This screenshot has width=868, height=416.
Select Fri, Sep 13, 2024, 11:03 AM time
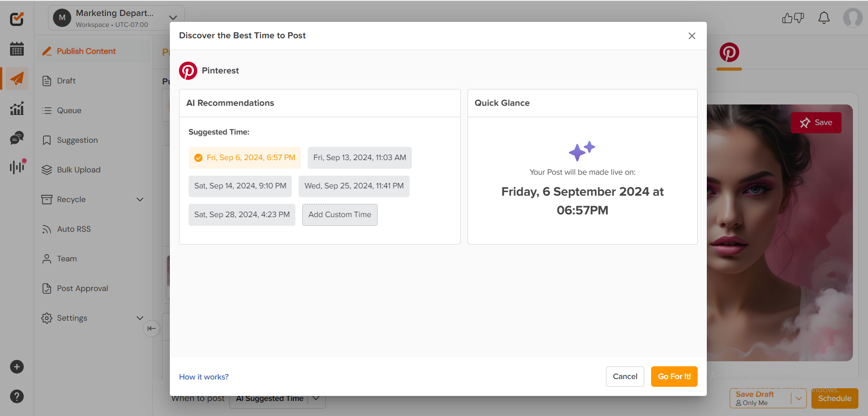[359, 157]
